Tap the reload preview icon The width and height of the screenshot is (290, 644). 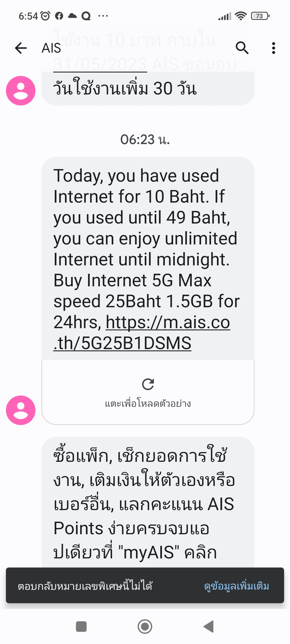[148, 384]
